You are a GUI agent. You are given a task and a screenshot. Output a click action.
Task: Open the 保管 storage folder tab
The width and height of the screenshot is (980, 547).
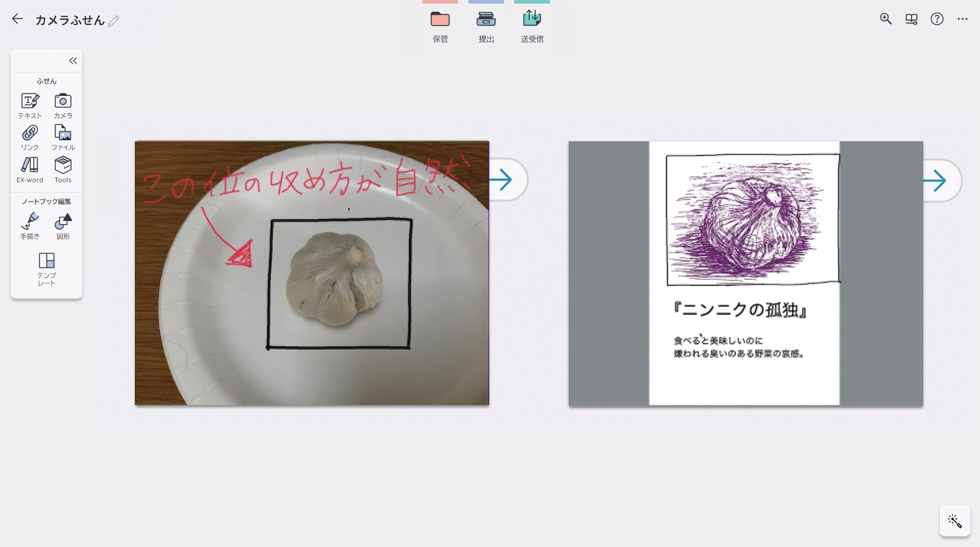coord(440,26)
